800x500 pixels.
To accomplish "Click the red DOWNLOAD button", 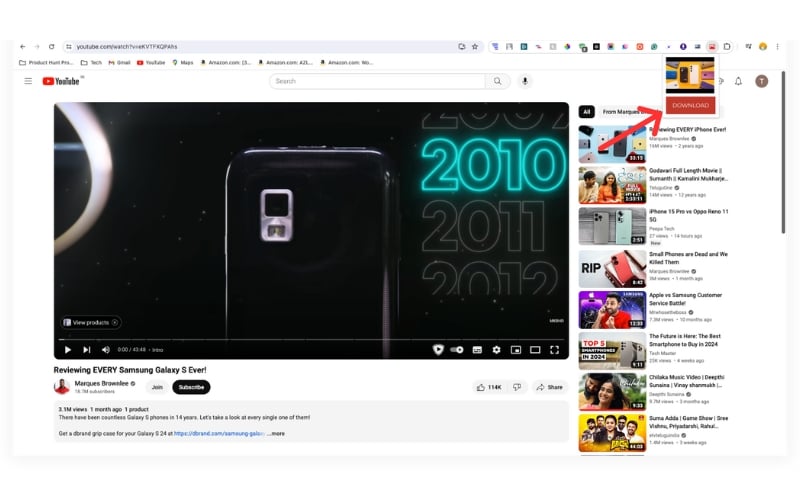I will 690,105.
